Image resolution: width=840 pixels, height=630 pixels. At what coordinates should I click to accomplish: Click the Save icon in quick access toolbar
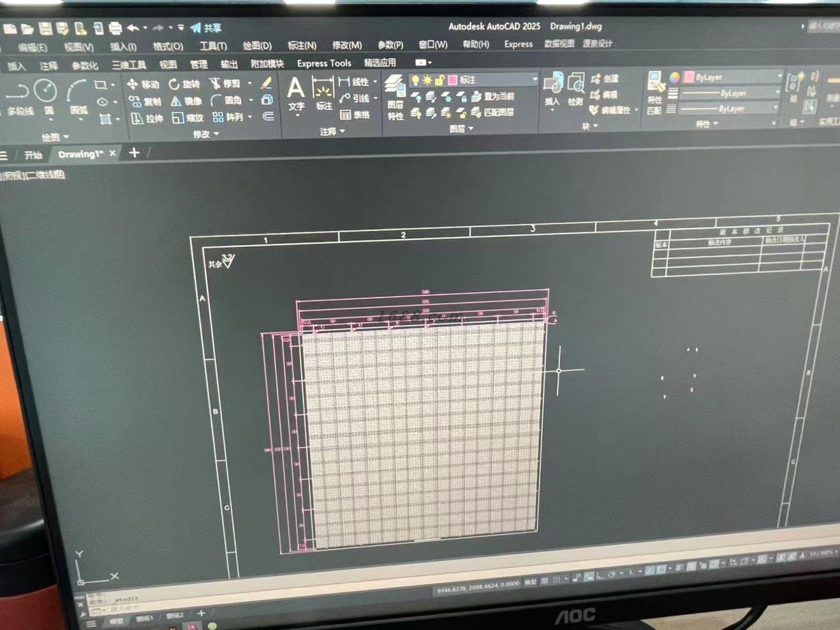pos(45,28)
